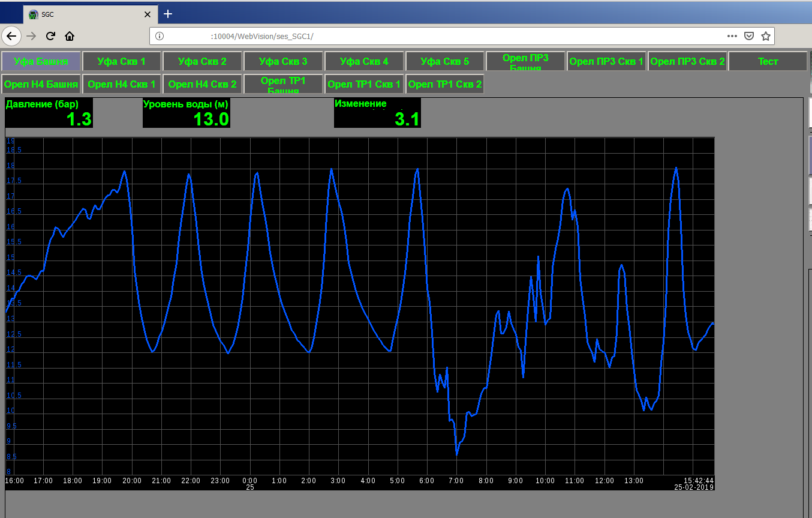
Task: Open the browser home page icon
Action: click(x=70, y=36)
